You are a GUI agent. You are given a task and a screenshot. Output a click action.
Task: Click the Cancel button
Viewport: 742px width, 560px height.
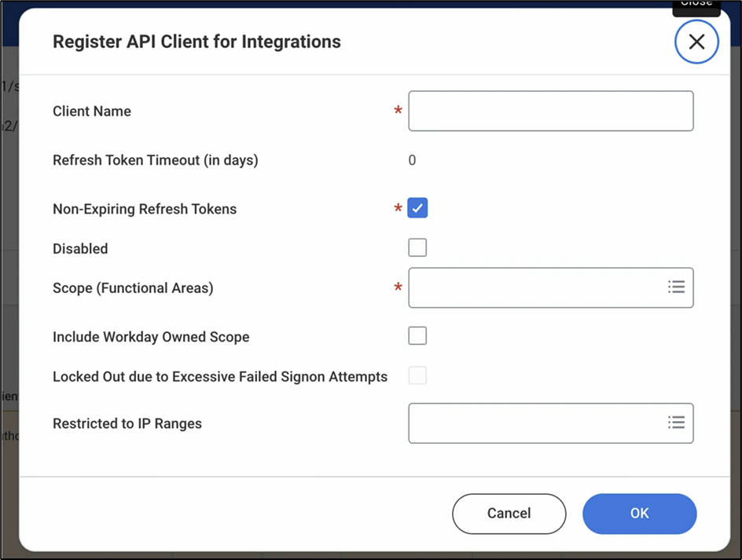(x=509, y=514)
